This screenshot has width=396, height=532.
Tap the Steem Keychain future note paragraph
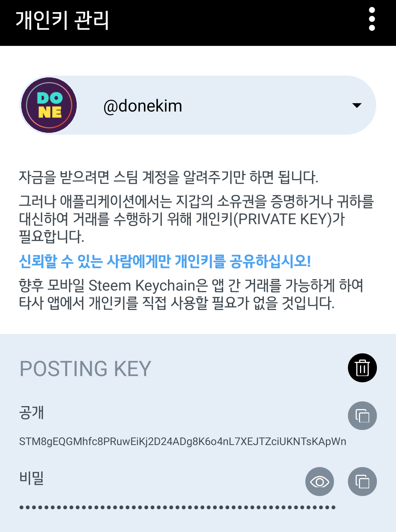(x=191, y=294)
